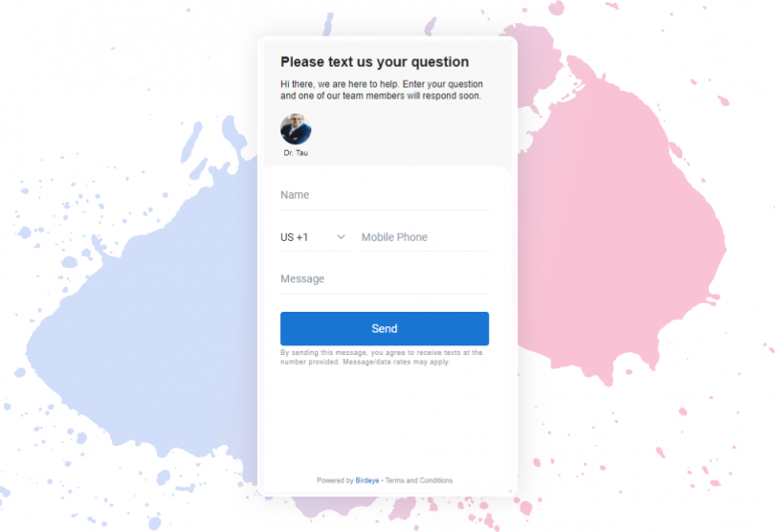Click the "Powered by" footer text
Screen dimensions: 775x532
coord(335,480)
